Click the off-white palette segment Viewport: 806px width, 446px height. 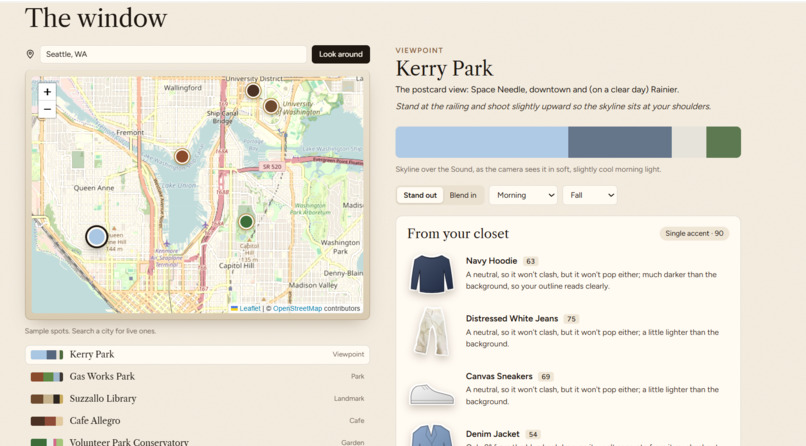[x=689, y=142]
